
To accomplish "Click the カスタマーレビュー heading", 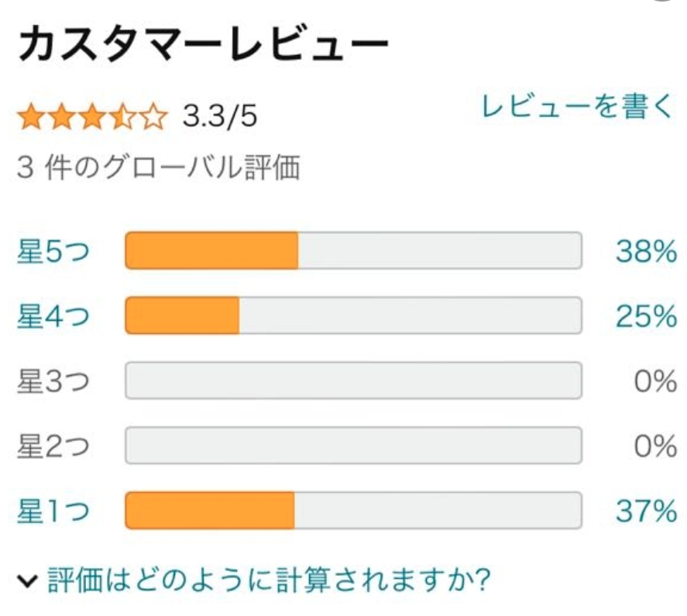I will (202, 46).
